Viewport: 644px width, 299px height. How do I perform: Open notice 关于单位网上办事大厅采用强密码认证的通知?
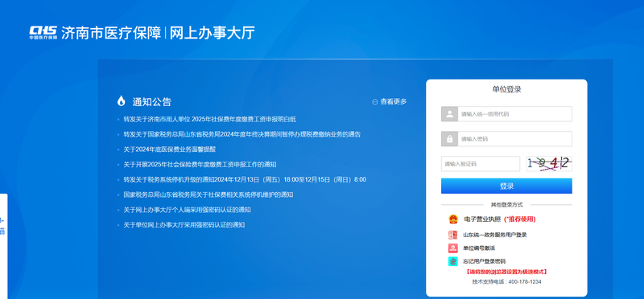184,225
